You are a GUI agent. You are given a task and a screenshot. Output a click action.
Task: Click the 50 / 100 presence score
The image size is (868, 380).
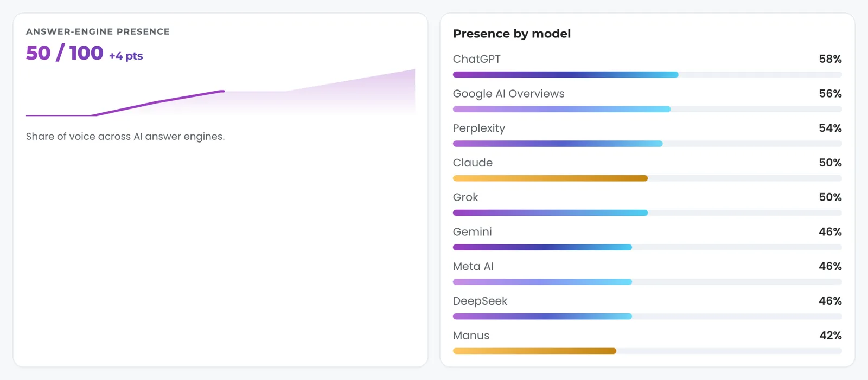pos(65,53)
